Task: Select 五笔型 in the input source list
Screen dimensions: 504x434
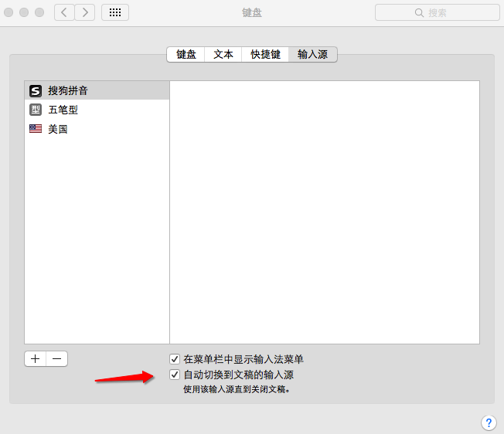Action: pyautogui.click(x=97, y=110)
